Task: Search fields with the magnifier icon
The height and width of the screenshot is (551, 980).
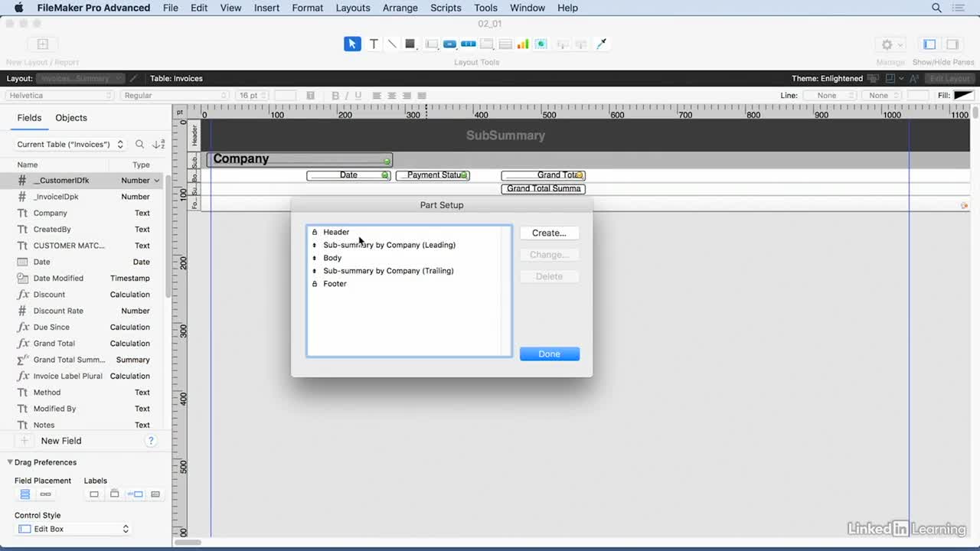Action: click(139, 144)
